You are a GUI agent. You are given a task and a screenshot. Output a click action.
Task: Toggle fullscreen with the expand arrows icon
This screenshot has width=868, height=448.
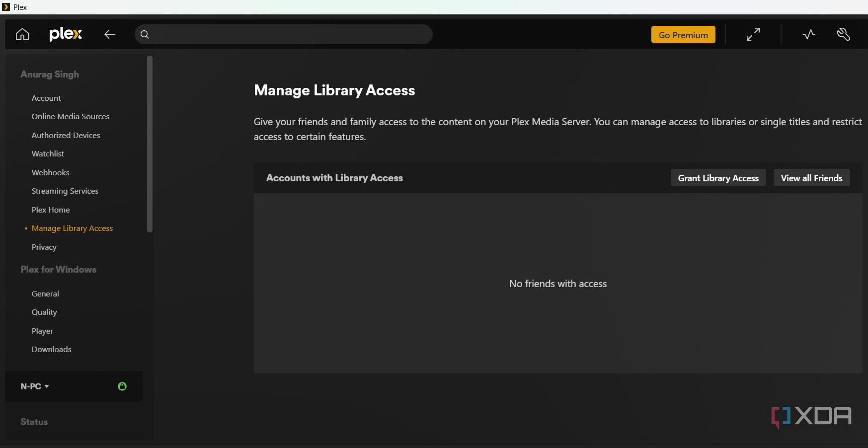753,34
